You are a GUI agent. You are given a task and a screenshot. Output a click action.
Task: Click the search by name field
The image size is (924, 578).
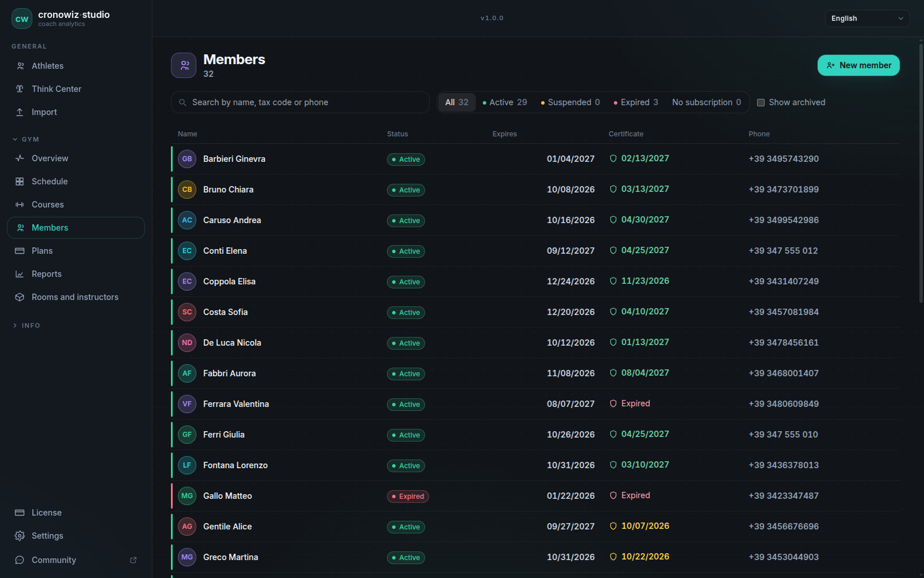tap(300, 102)
